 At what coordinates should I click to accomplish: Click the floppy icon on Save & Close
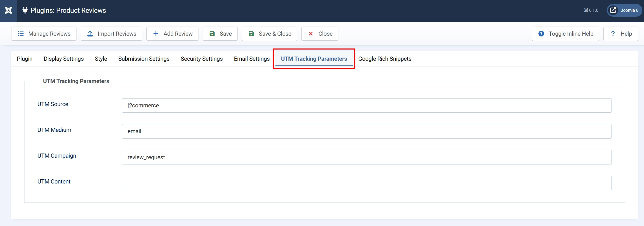(x=251, y=34)
